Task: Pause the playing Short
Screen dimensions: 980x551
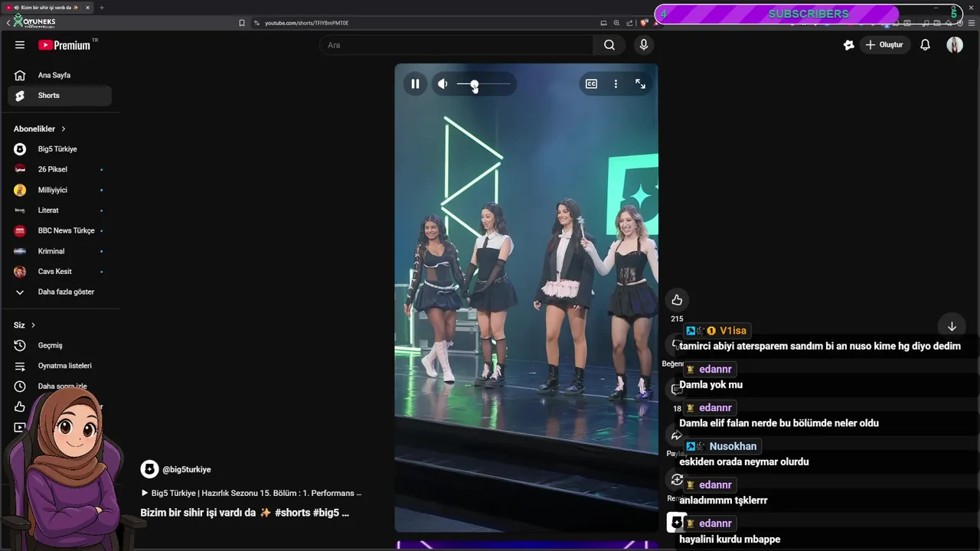Action: (x=415, y=84)
